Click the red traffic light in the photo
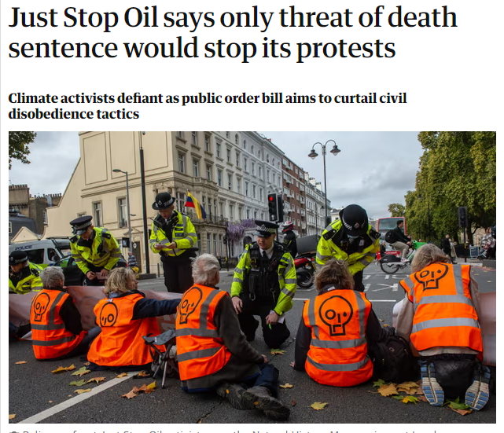 [x=273, y=207]
